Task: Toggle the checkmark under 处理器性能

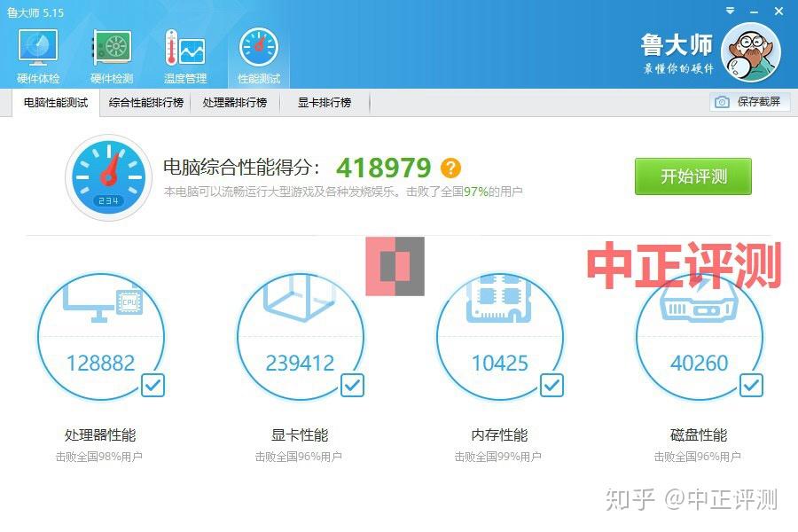Action: pos(153,385)
